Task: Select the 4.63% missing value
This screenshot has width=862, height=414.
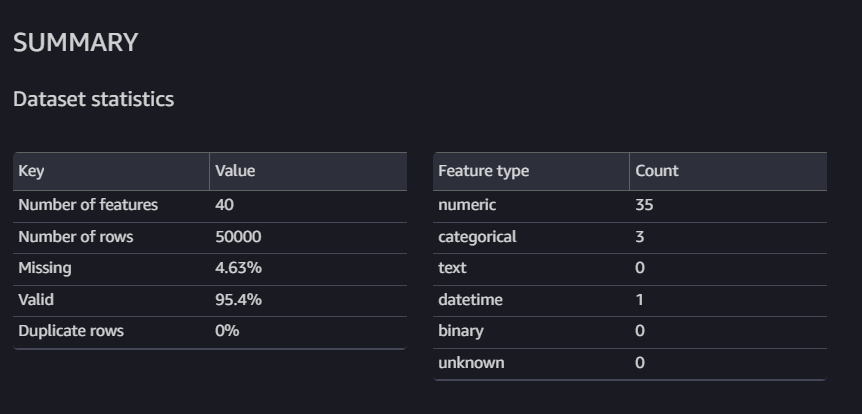Action: [x=239, y=268]
